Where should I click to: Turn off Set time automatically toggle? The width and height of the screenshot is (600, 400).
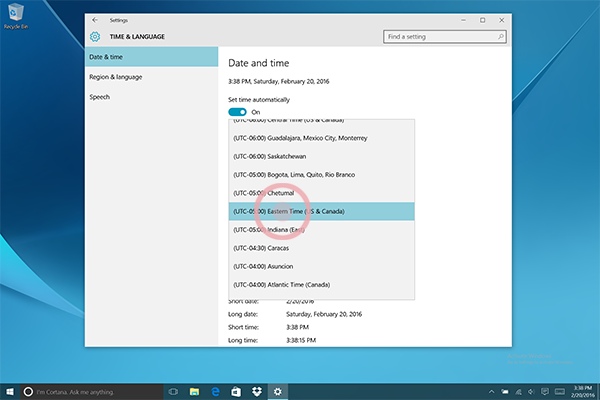[x=237, y=112]
